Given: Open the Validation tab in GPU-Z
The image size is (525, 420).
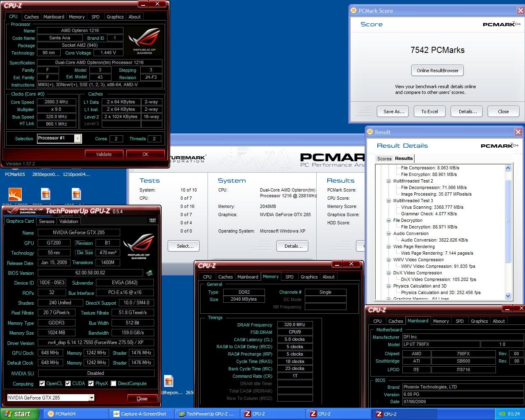Looking at the screenshot, I should 68,221.
